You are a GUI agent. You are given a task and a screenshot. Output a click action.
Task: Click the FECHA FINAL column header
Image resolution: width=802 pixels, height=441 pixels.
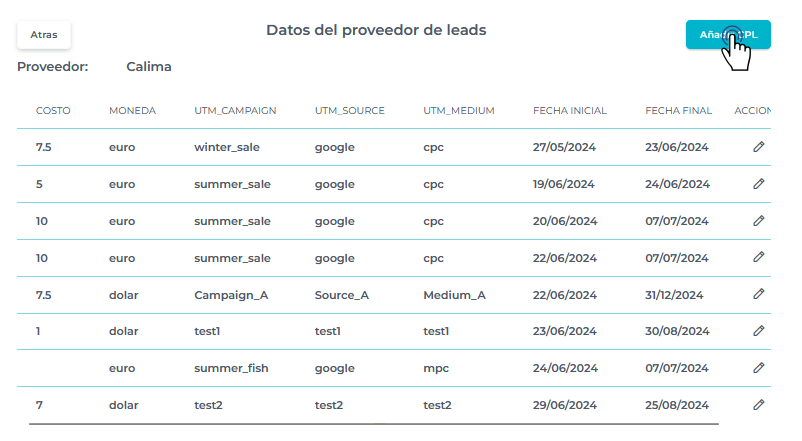coord(679,110)
